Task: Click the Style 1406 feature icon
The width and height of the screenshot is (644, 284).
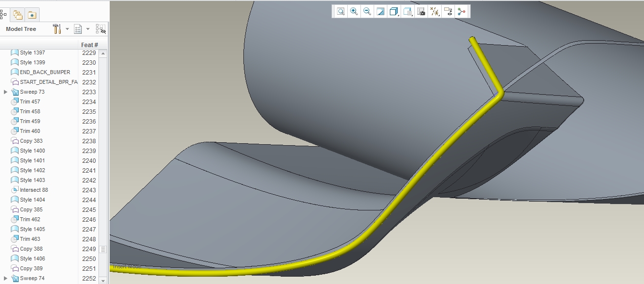Action: 14,258
